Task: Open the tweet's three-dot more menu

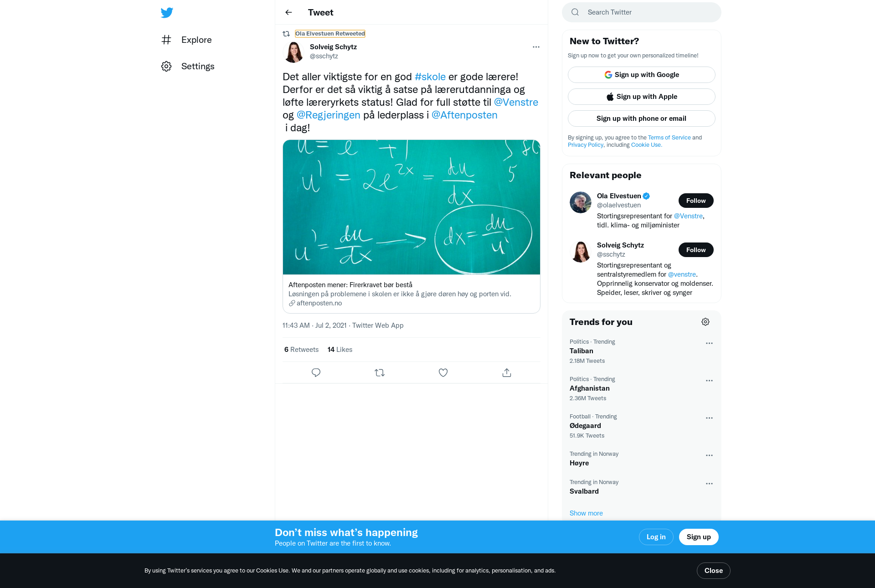Action: (536, 47)
